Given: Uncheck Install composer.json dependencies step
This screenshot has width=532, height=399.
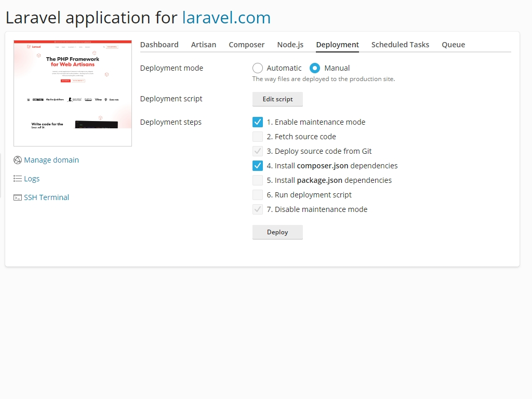Looking at the screenshot, I should click(258, 165).
